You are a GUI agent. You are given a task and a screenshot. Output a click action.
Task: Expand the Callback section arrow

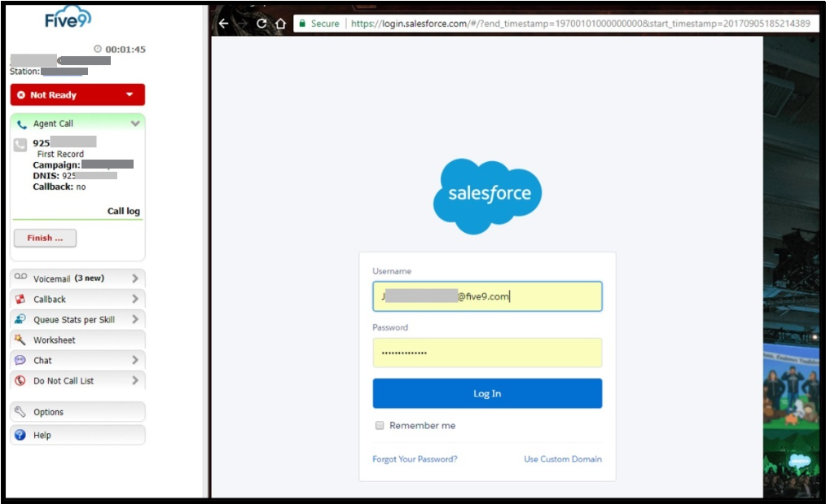click(135, 299)
